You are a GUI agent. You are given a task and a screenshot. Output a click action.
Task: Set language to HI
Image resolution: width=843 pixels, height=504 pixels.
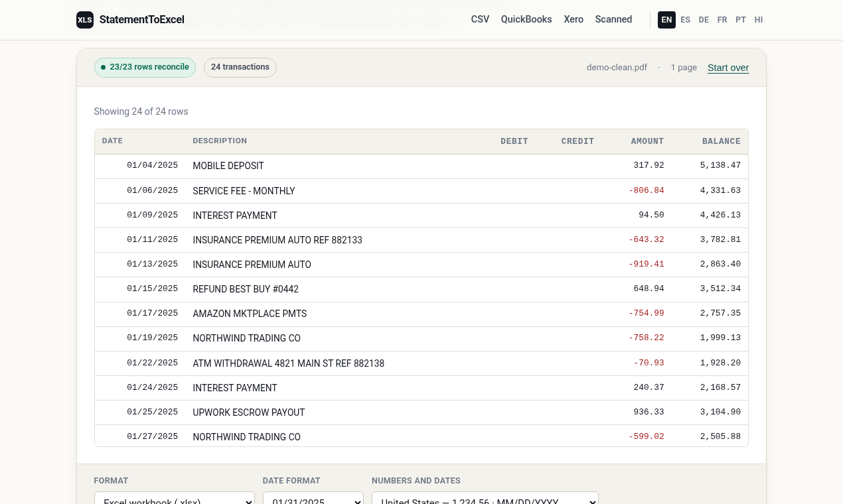(759, 20)
